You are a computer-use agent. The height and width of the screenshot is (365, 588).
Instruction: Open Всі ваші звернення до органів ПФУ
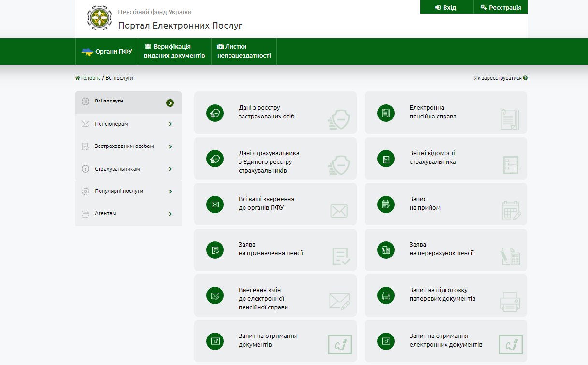pos(275,204)
